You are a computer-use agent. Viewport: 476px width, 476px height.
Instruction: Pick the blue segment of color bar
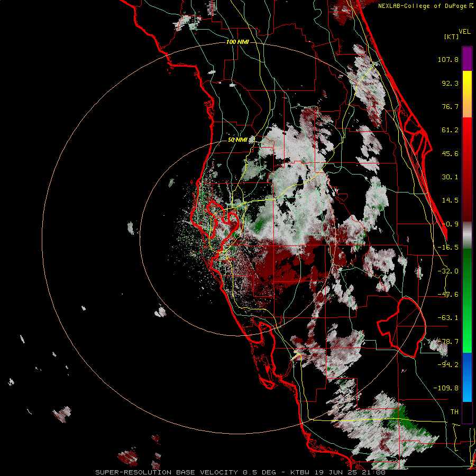tap(467, 377)
